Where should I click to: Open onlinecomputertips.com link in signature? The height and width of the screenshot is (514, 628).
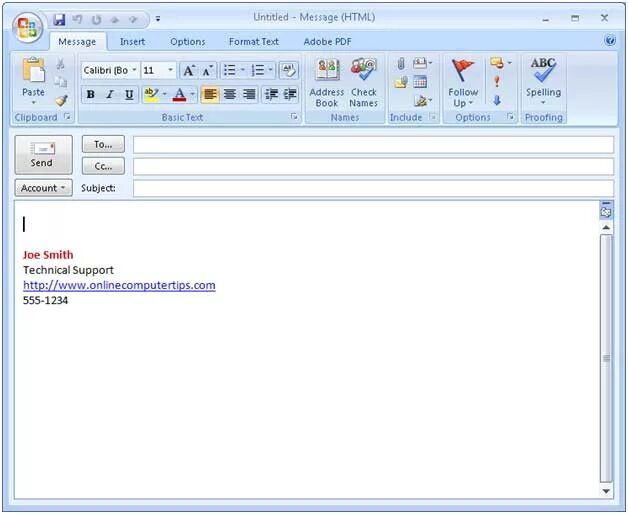click(119, 285)
